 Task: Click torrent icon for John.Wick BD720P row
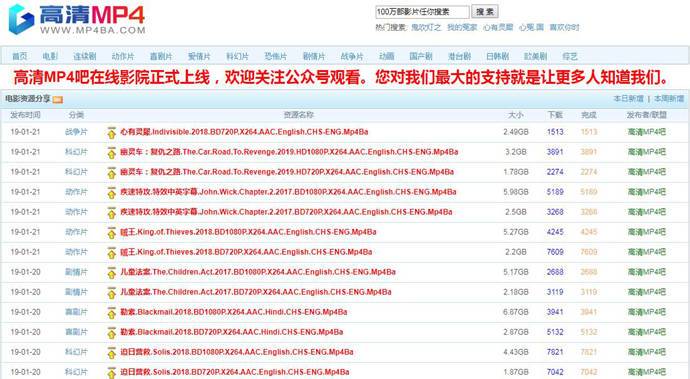[x=112, y=213]
